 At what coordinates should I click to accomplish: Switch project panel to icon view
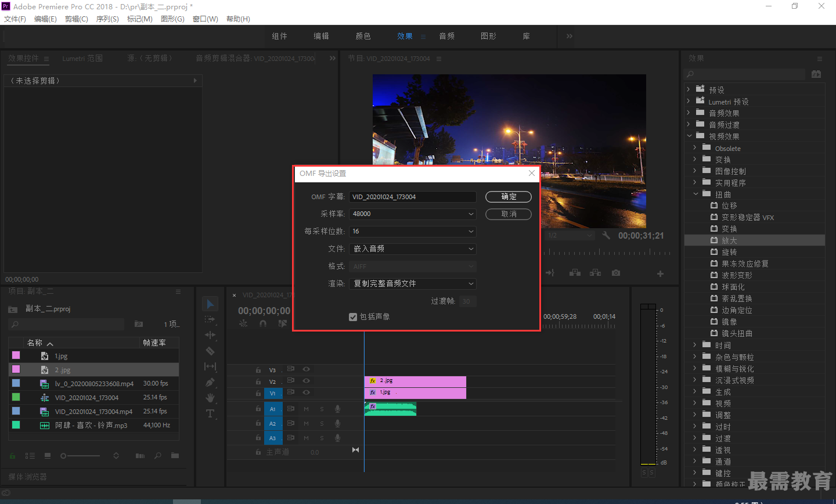(48, 456)
